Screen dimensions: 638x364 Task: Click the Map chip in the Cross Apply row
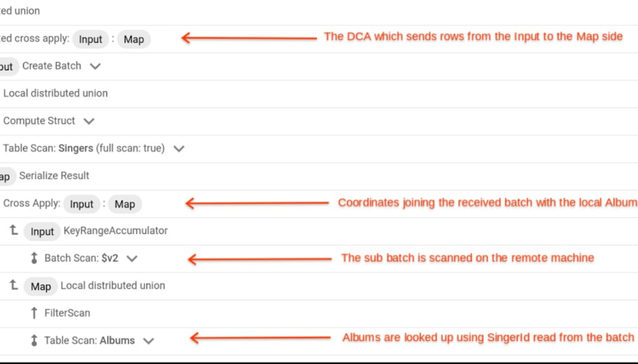tap(125, 204)
